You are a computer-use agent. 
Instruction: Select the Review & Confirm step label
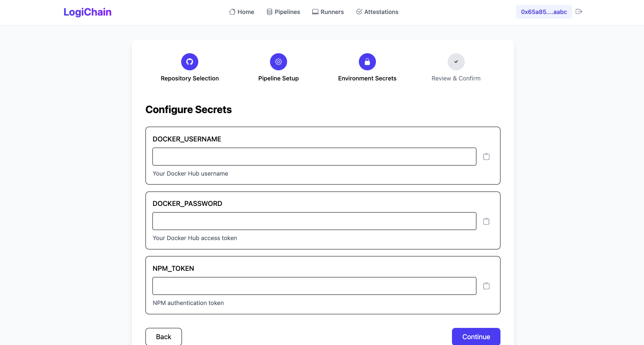(456, 78)
